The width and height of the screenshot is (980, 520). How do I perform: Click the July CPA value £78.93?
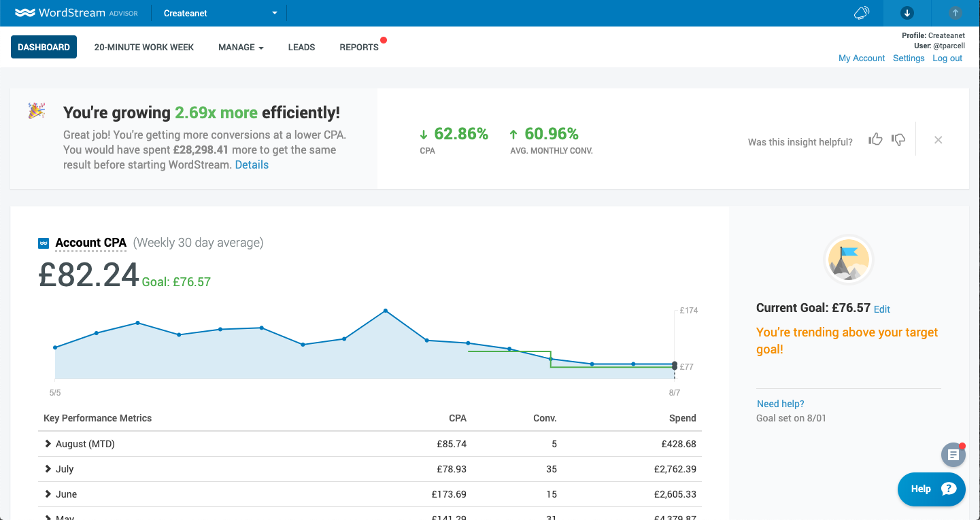(452, 469)
